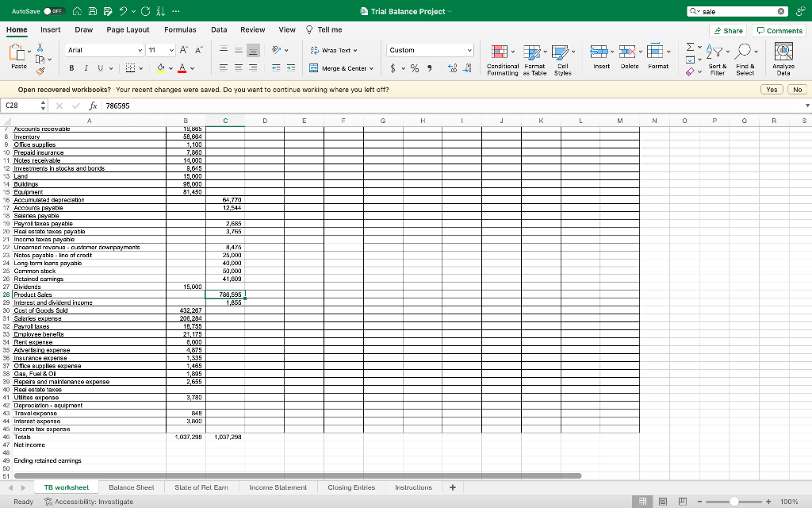Open the number format Custom dropdown
812x508 pixels.
click(429, 49)
